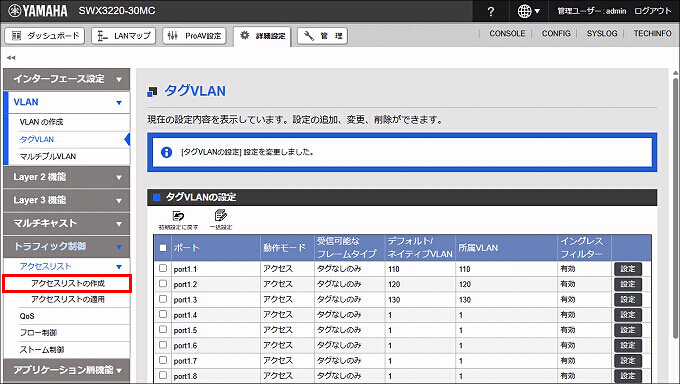This screenshot has height=384, width=680.
Task: Check the port1.1 checkbox
Action: pos(163,268)
